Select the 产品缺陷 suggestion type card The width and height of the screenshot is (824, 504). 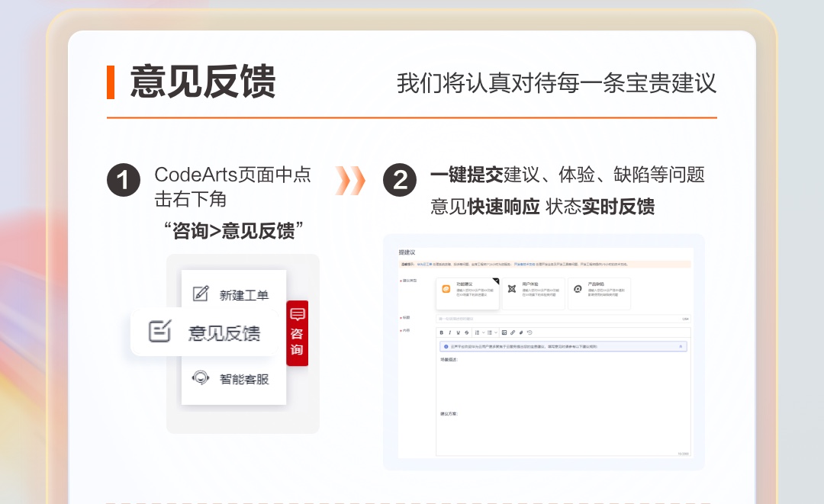[x=599, y=294]
